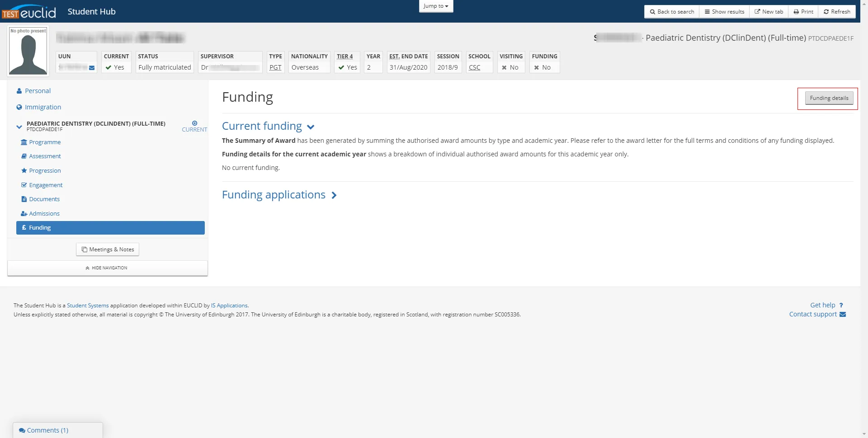868x438 pixels.
Task: Open the Jump to dropdown
Action: [435, 6]
